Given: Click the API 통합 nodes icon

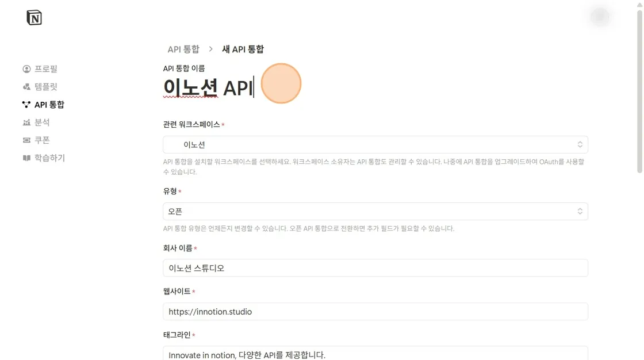Looking at the screenshot, I should pos(26,105).
